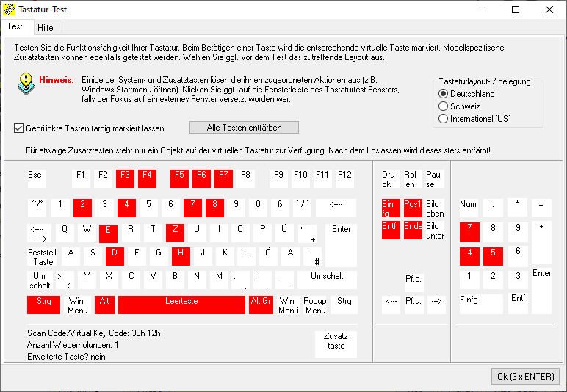The width and height of the screenshot is (567, 392).
Task: Click the number-row 0 key
Action: tap(258, 208)
